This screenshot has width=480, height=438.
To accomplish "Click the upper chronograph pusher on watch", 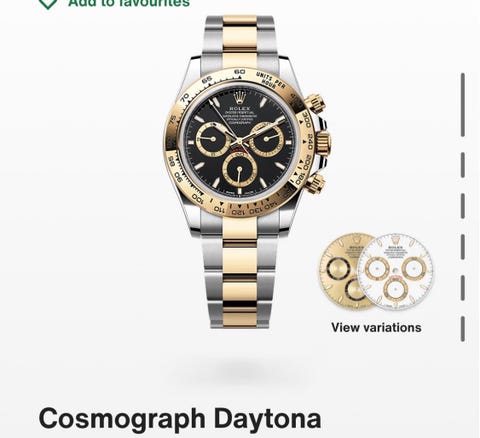I will 316,103.
